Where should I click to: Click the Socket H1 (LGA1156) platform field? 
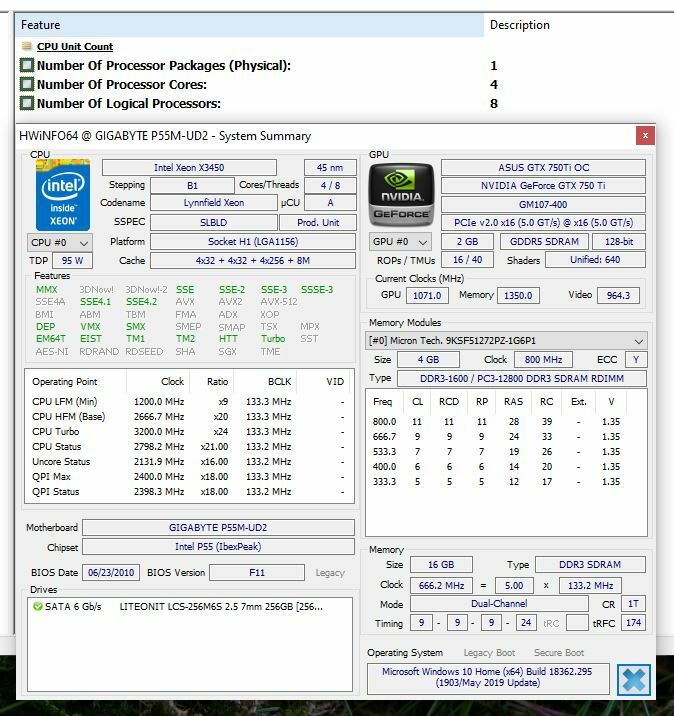pyautogui.click(x=253, y=242)
